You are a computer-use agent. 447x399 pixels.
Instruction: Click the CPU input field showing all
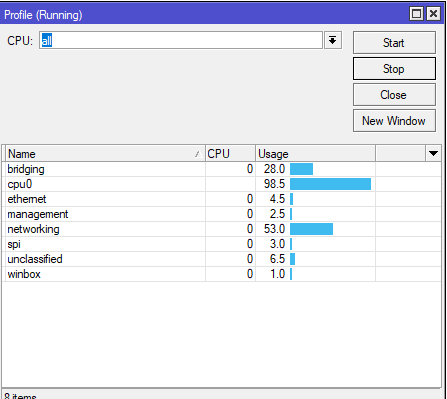pyautogui.click(x=181, y=40)
